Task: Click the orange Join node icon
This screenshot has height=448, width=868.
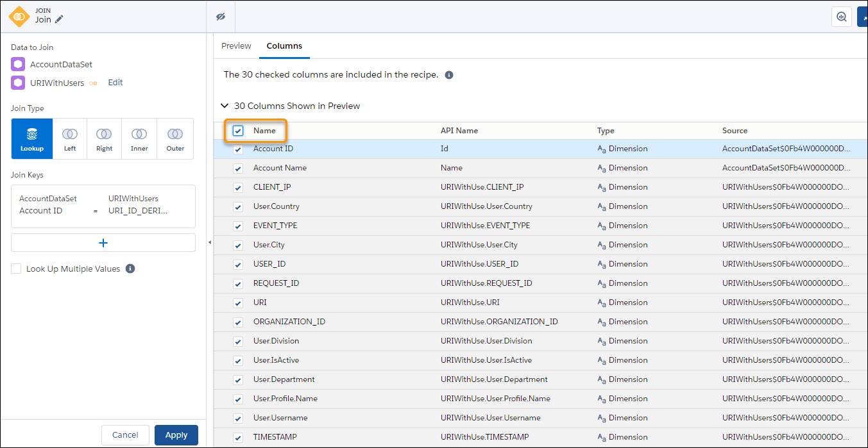Action: [20, 16]
